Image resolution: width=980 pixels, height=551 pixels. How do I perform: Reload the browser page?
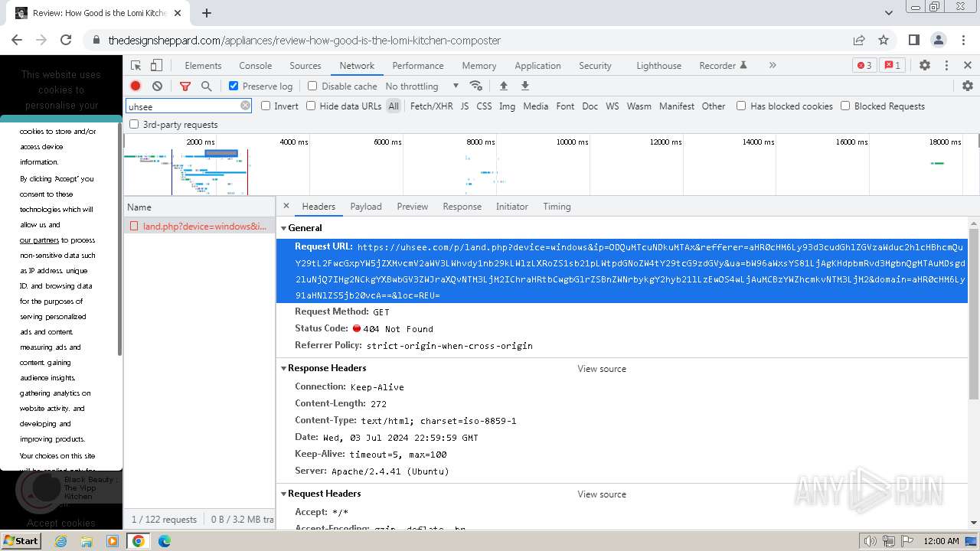click(x=66, y=40)
